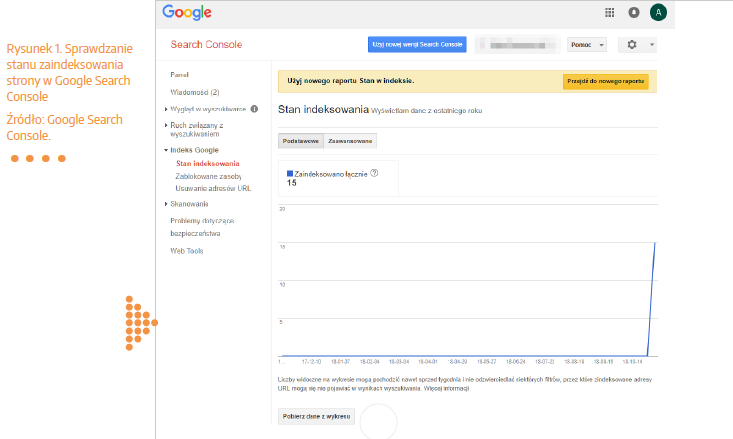733x439 pixels.
Task: Open the dropdown arrow next to gear
Action: click(652, 45)
